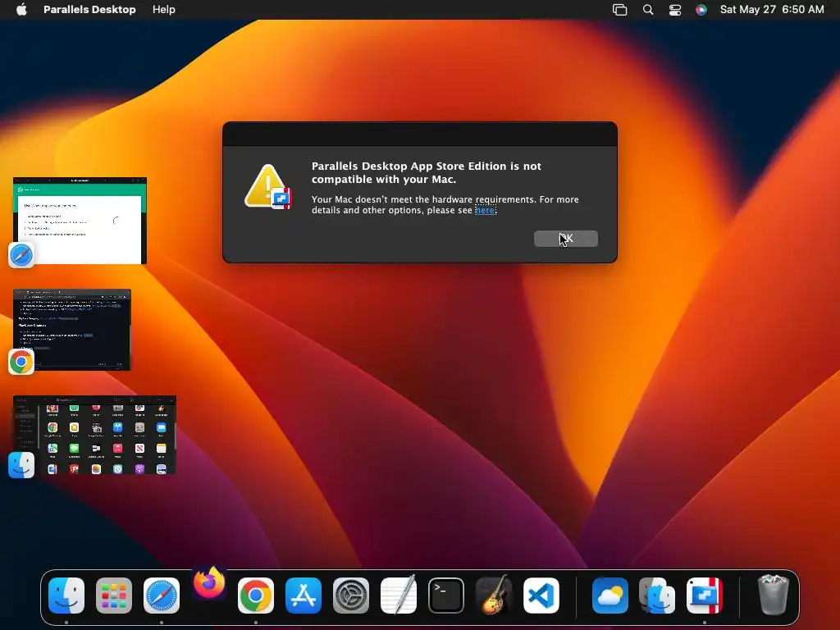The height and width of the screenshot is (630, 840).
Task: Open the Weather app from the Dock
Action: pos(610,596)
